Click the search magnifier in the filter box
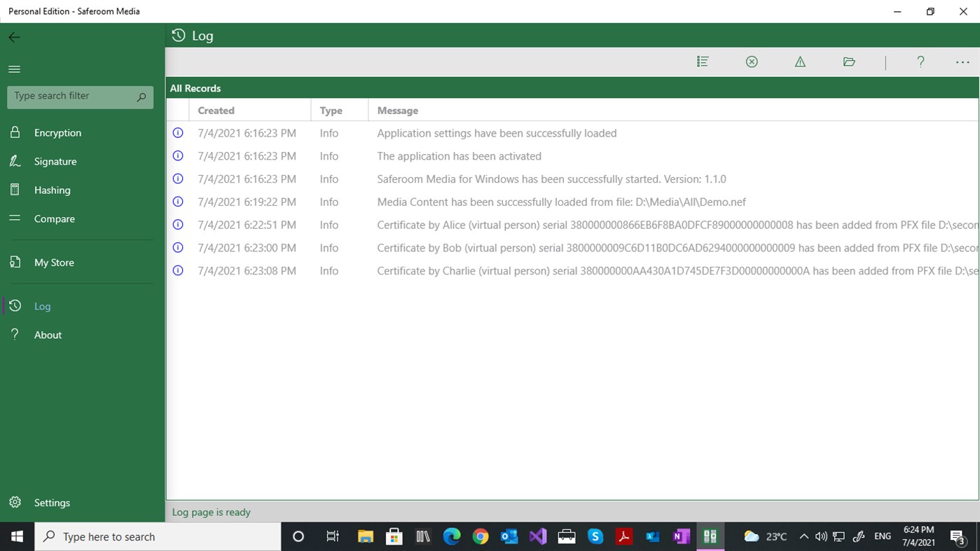The image size is (980, 551). click(x=141, y=97)
